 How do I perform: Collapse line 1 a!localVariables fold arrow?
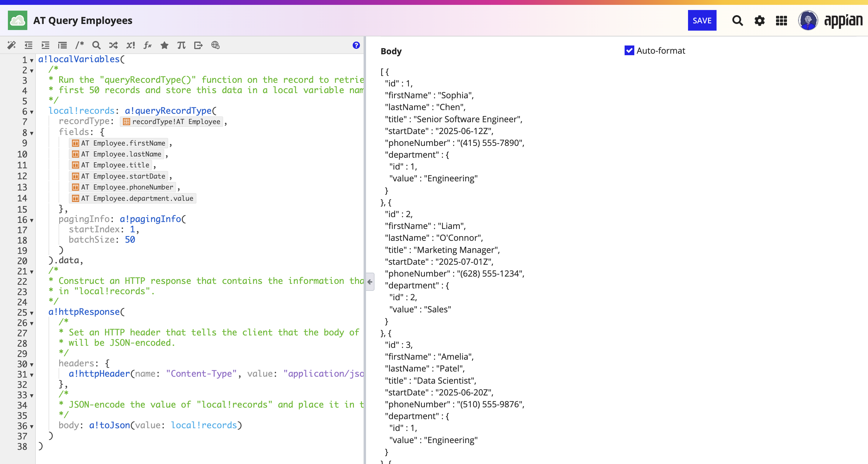32,61
